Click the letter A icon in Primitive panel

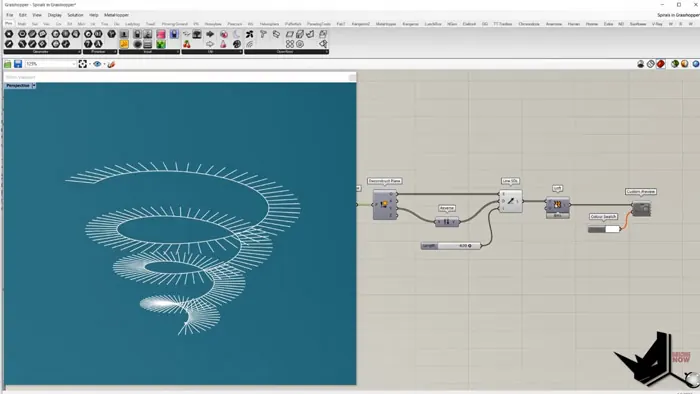coord(98,44)
